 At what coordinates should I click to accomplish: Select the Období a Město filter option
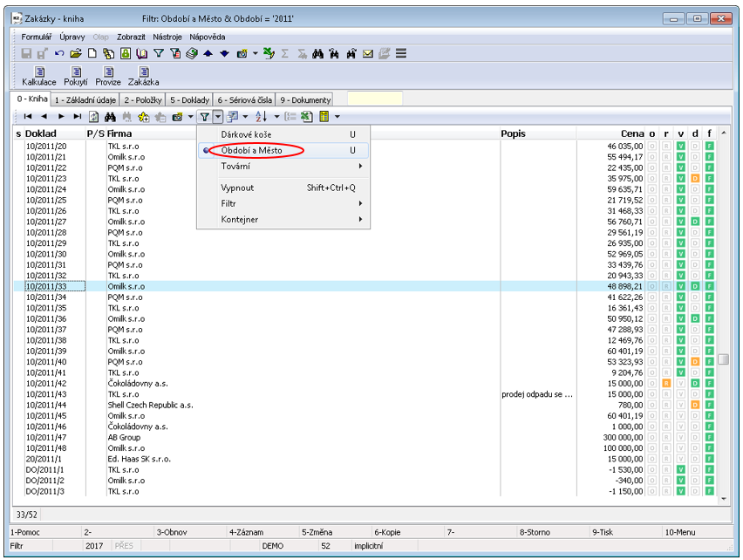(251, 150)
